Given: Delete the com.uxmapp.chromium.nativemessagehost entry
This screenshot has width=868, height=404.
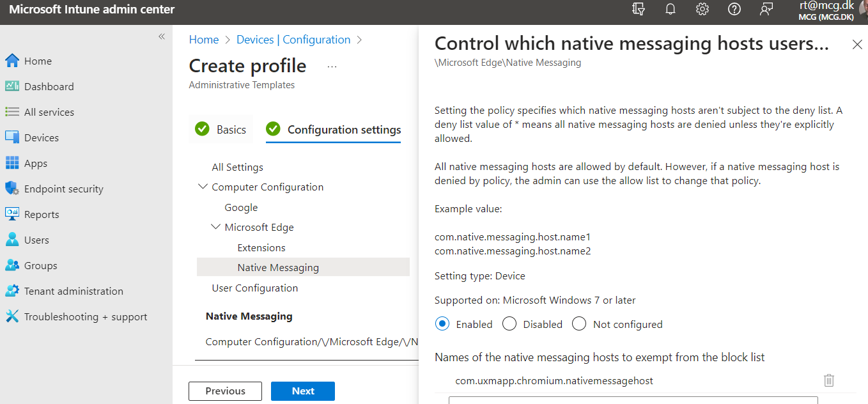Looking at the screenshot, I should pyautogui.click(x=829, y=380).
